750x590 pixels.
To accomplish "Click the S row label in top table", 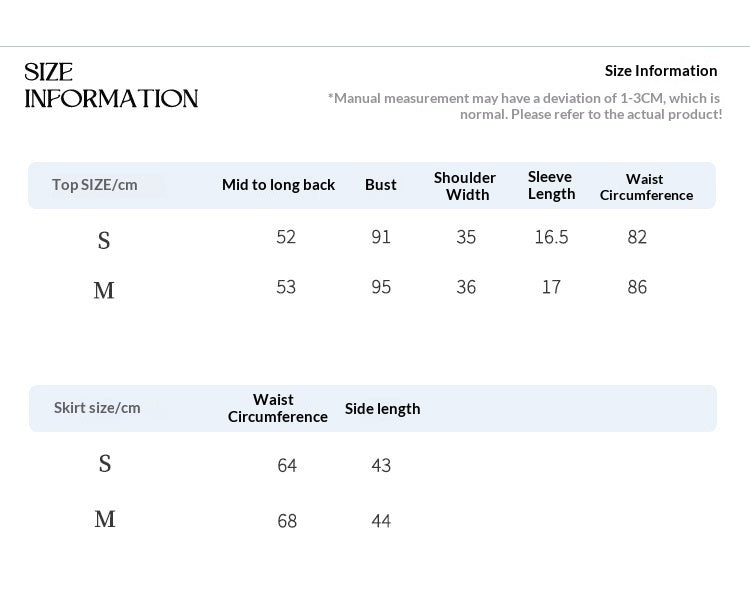I will (x=104, y=240).
